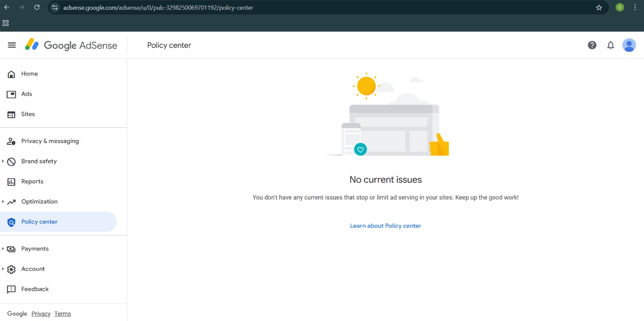644x321 pixels.
Task: Open Privacy & messaging in the sidebar
Action: (x=58, y=141)
